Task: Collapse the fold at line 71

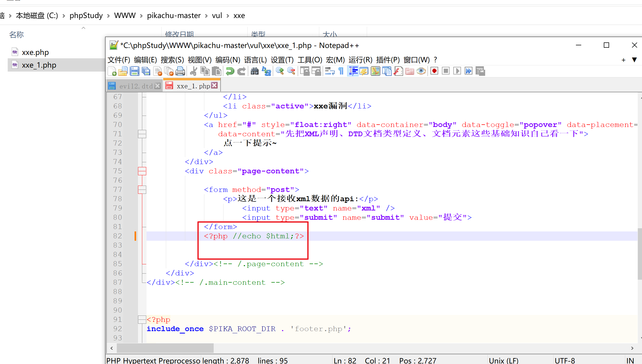Action: pyautogui.click(x=142, y=134)
